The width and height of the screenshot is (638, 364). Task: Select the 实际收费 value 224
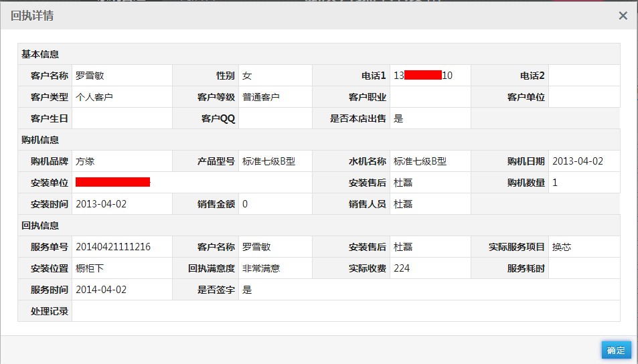pos(402,268)
